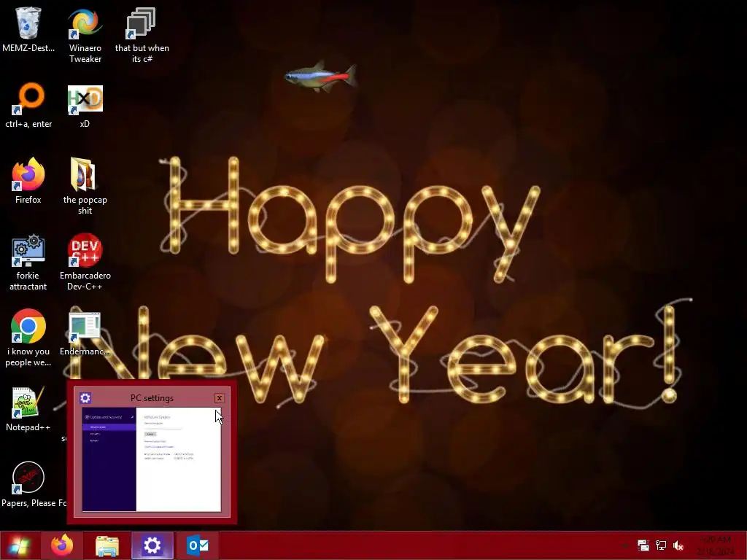The width and height of the screenshot is (747, 560).
Task: Open the network tray icon
Action: point(661,545)
